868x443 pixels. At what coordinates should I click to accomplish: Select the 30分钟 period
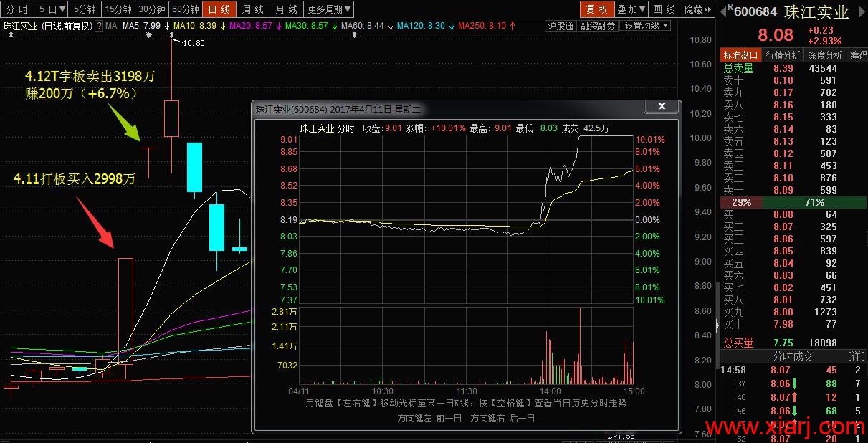click(x=151, y=9)
